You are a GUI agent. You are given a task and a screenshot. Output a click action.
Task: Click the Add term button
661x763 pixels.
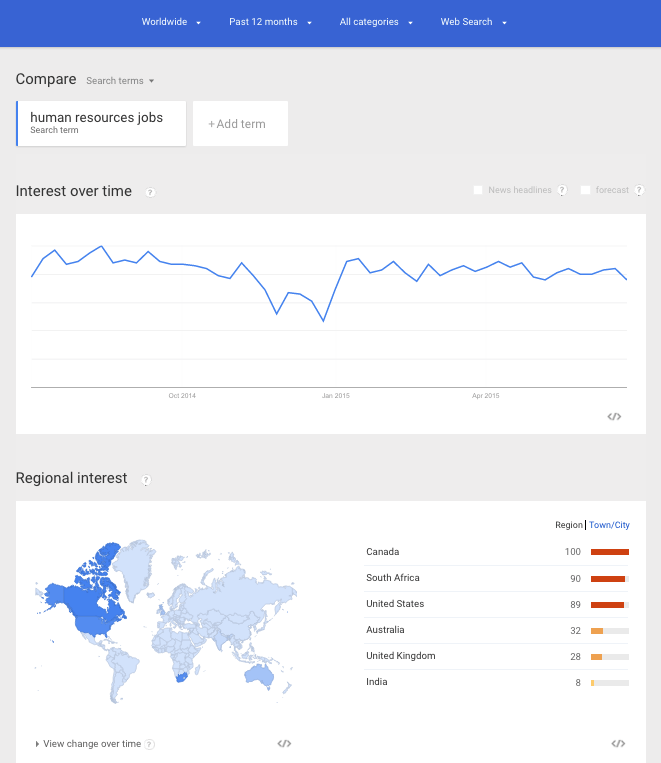point(239,124)
